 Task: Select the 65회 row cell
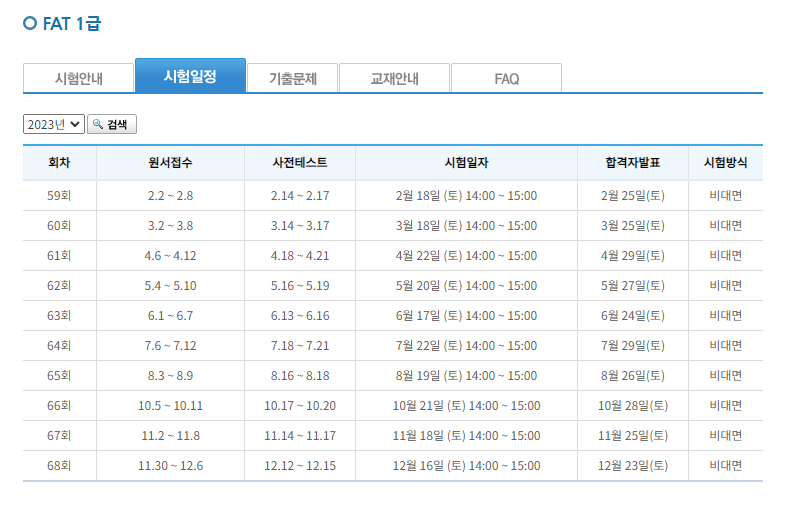pos(59,375)
